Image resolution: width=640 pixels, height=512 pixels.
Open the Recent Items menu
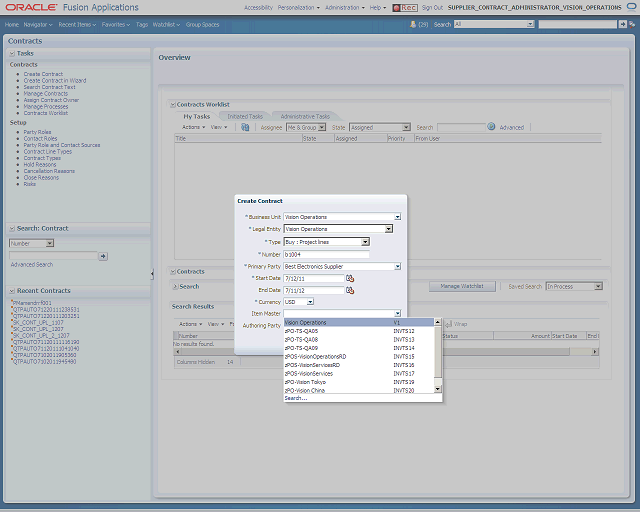[x=77, y=24]
